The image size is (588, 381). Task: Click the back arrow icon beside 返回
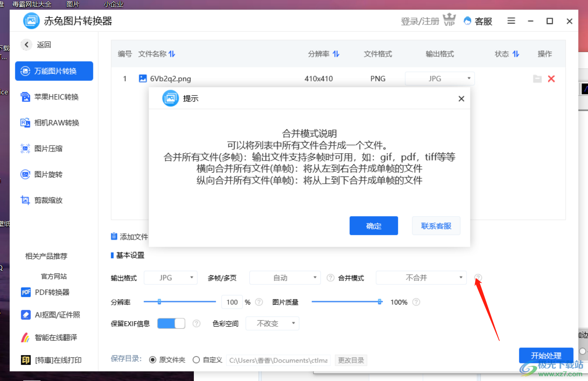tap(27, 44)
